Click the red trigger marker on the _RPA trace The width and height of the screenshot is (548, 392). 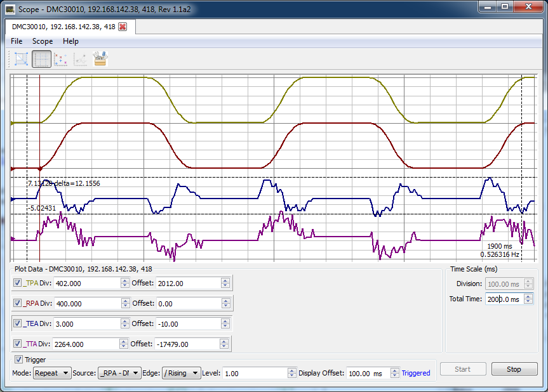pos(40,169)
